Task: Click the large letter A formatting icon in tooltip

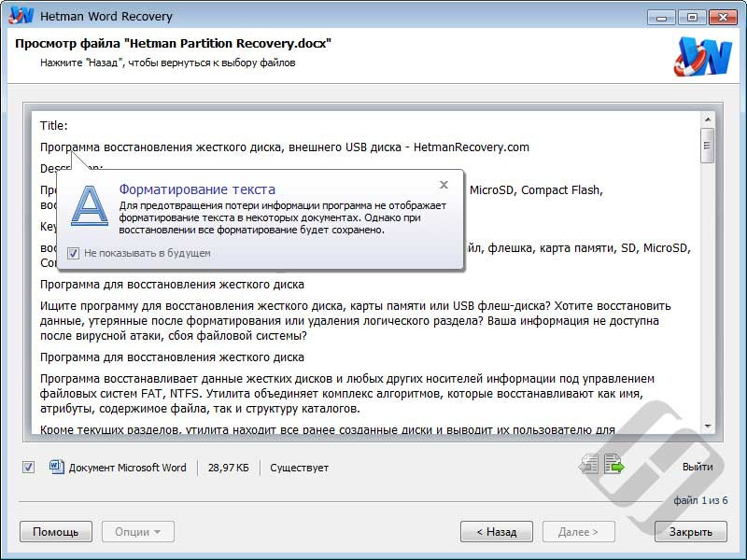Action: pos(90,205)
